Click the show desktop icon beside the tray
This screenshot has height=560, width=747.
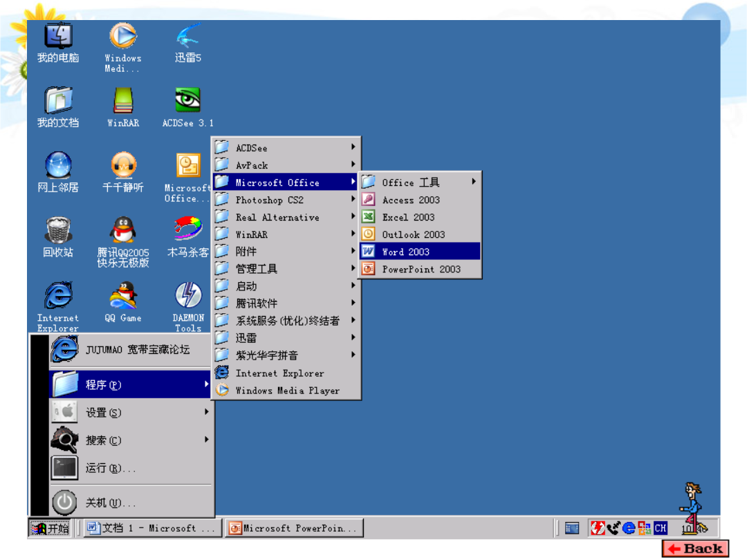tap(572, 528)
